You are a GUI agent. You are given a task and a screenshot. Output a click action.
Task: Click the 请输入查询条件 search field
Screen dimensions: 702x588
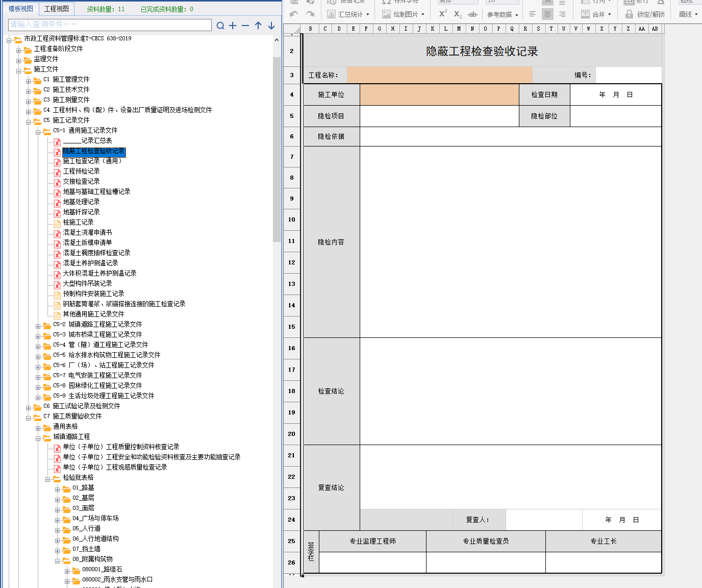110,24
